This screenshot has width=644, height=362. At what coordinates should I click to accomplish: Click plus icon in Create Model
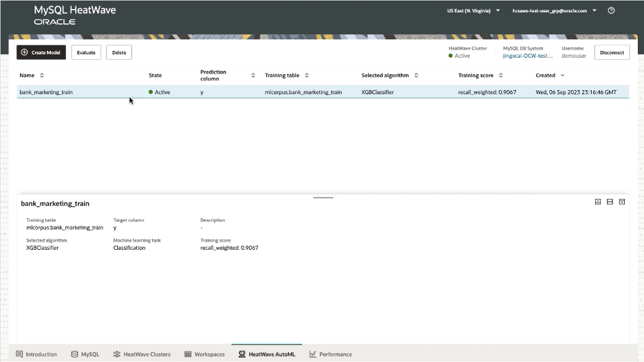tap(24, 52)
